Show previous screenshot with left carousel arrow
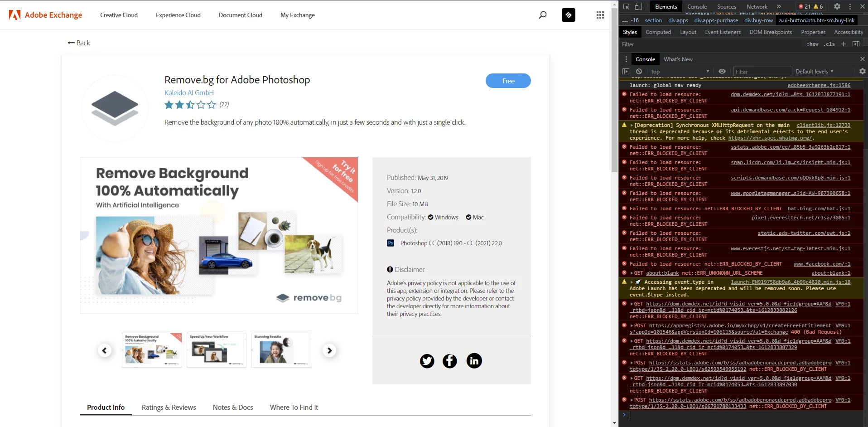This screenshot has height=427, width=868. click(105, 350)
